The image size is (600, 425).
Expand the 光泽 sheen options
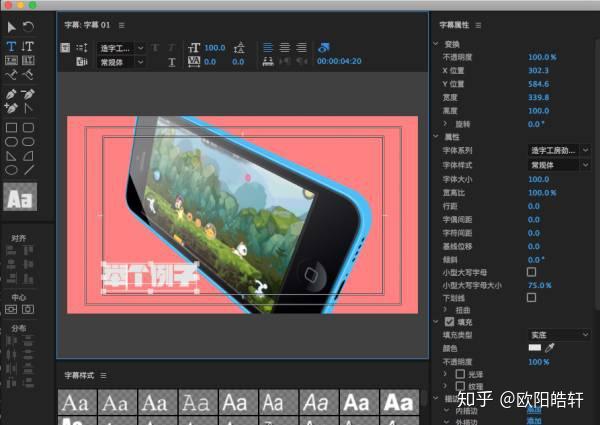tap(445, 374)
